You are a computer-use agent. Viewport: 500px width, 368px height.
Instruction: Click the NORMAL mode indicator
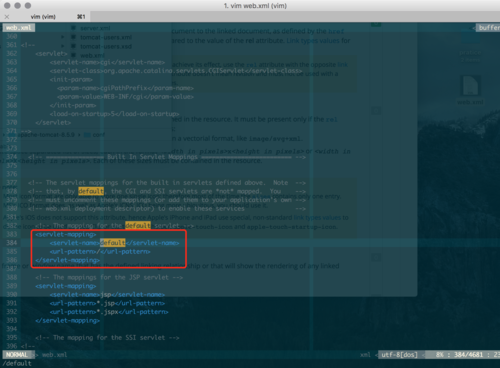click(x=17, y=355)
